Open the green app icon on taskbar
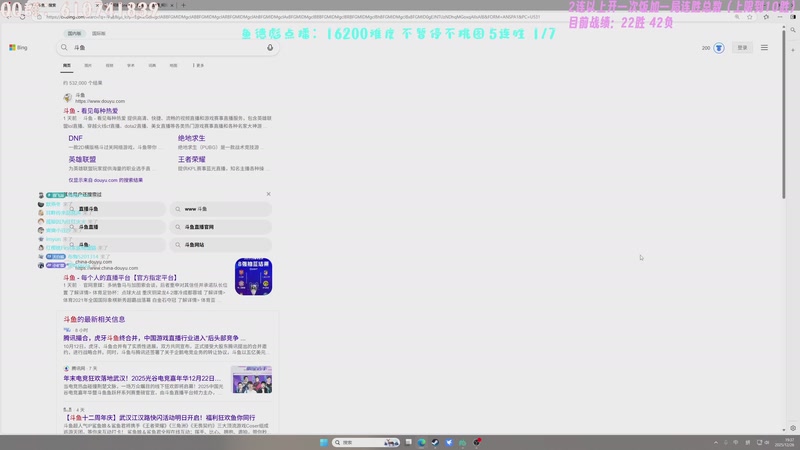The height and width of the screenshot is (450, 800). tap(462, 442)
